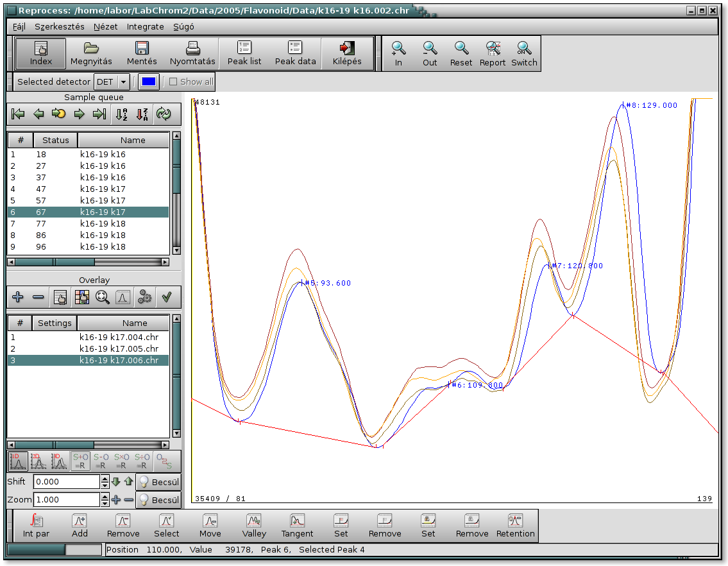Toggle the 3D overlay view mode

59,461
